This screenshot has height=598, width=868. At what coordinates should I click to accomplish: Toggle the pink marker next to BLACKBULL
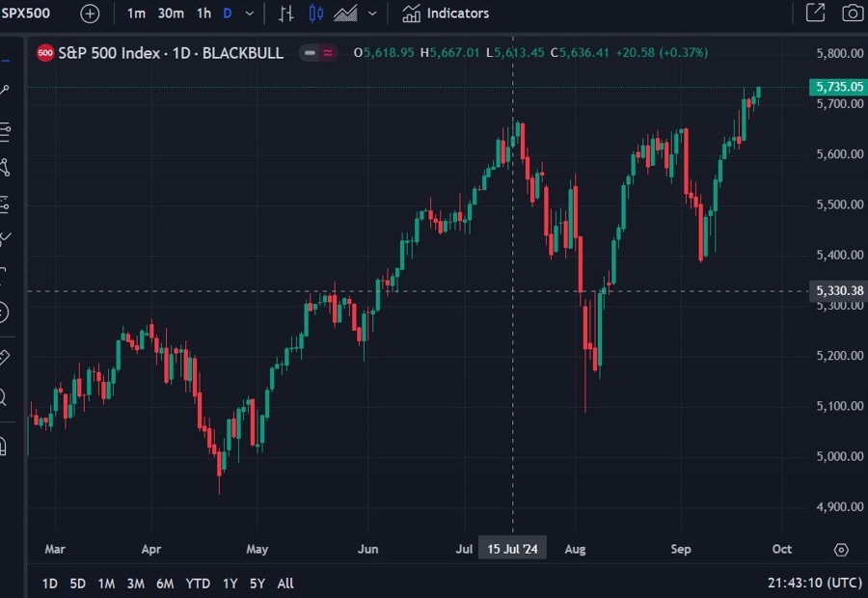click(x=328, y=53)
